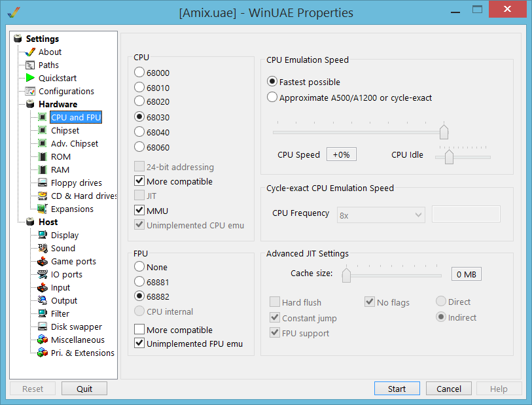Go to the Floppy drives page
This screenshot has width=532, height=405.
click(x=77, y=183)
